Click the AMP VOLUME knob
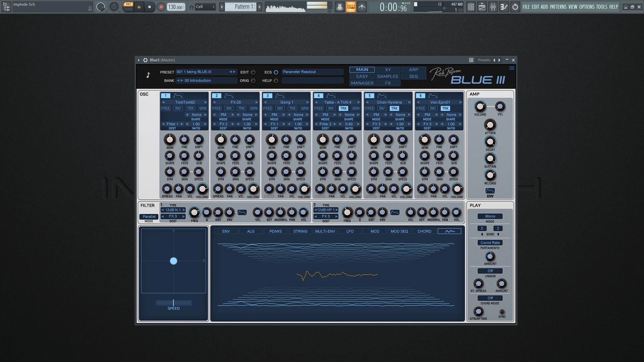644x362 pixels. [480, 107]
